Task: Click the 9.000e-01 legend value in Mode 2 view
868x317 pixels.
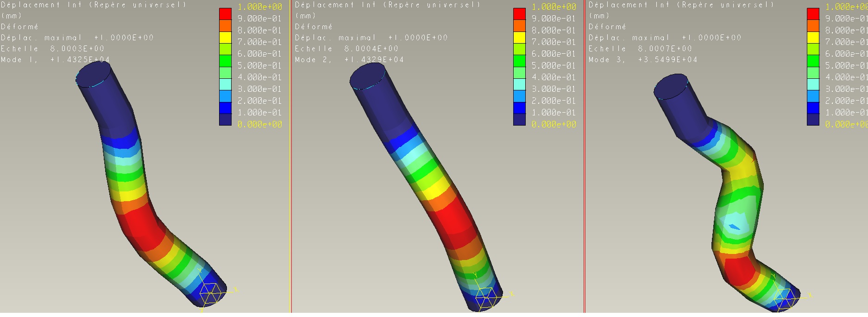Action: [554, 19]
